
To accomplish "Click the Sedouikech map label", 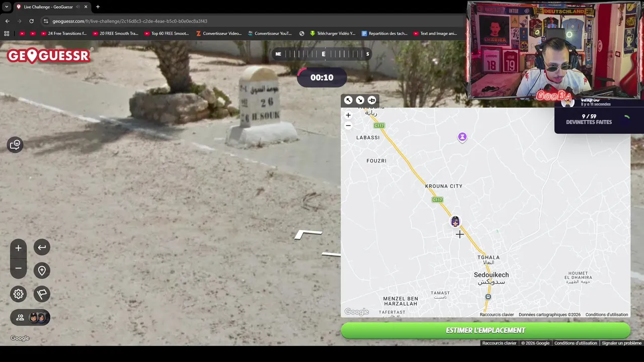I will pyautogui.click(x=491, y=275).
